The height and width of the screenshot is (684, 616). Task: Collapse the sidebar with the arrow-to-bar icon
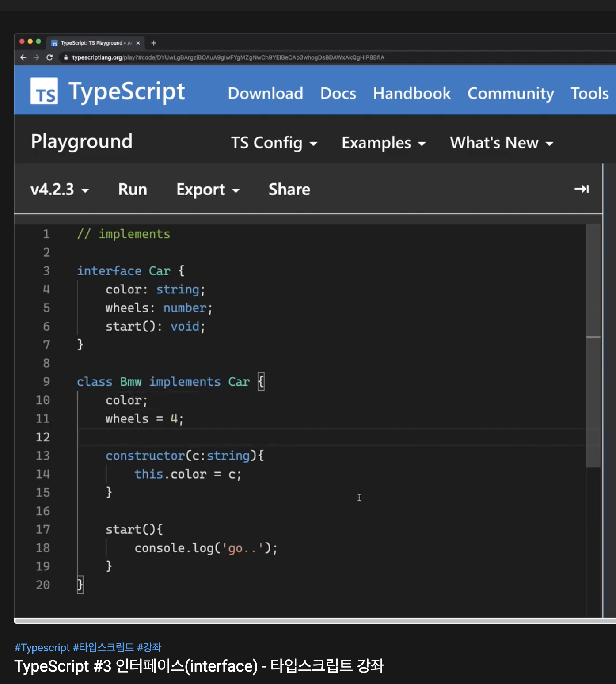(582, 189)
